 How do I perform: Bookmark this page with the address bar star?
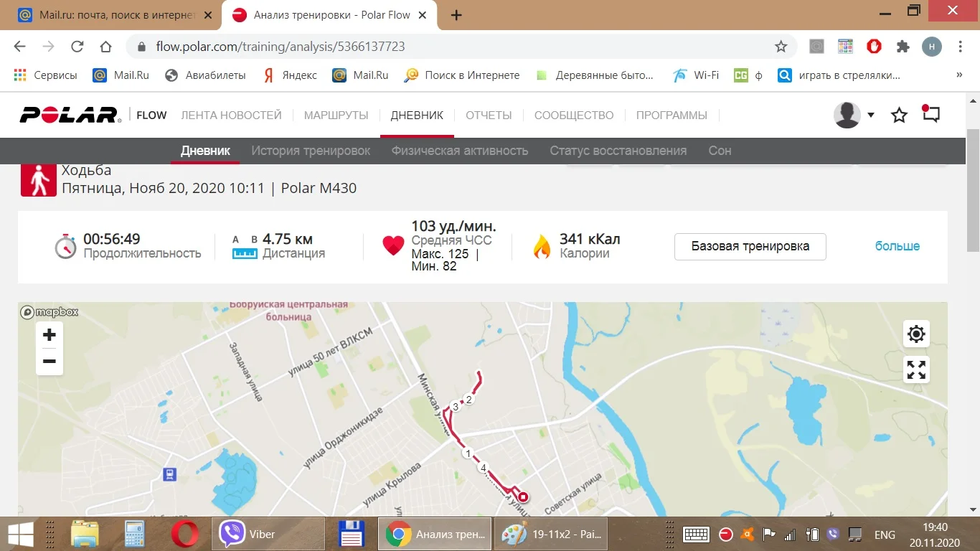[781, 47]
